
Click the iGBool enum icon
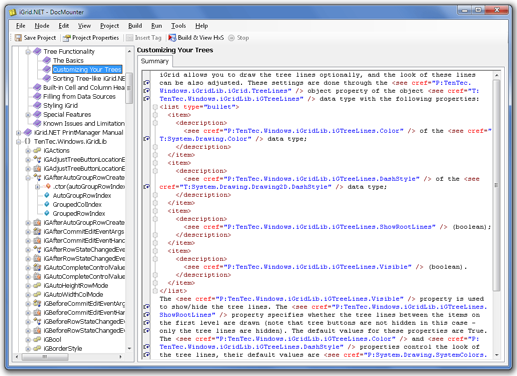(37, 339)
